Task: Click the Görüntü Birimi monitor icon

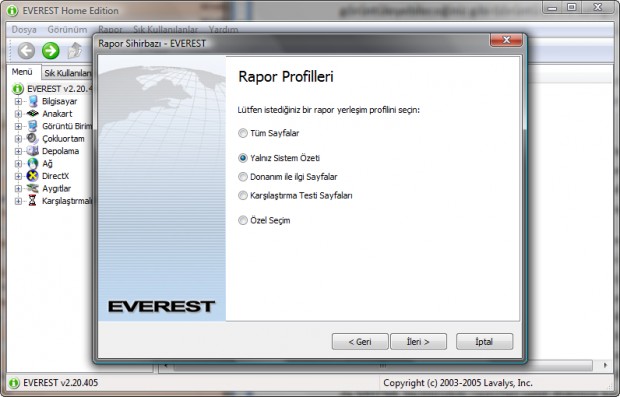Action: [x=33, y=126]
